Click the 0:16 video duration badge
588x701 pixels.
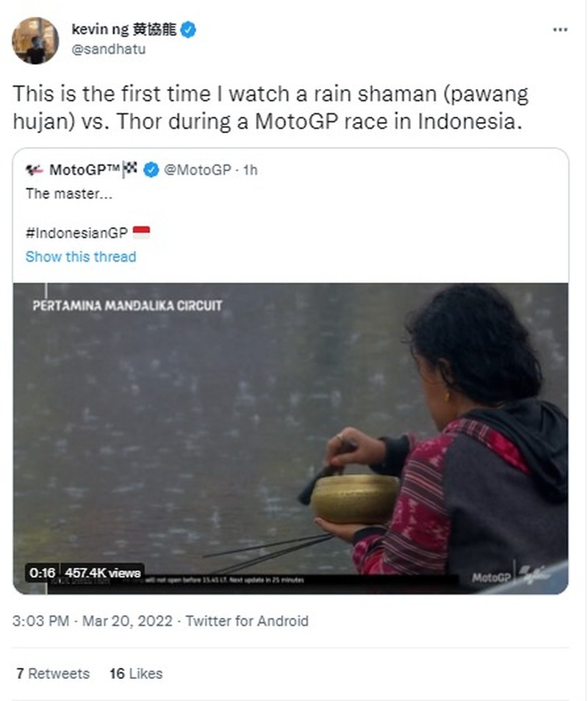43,572
